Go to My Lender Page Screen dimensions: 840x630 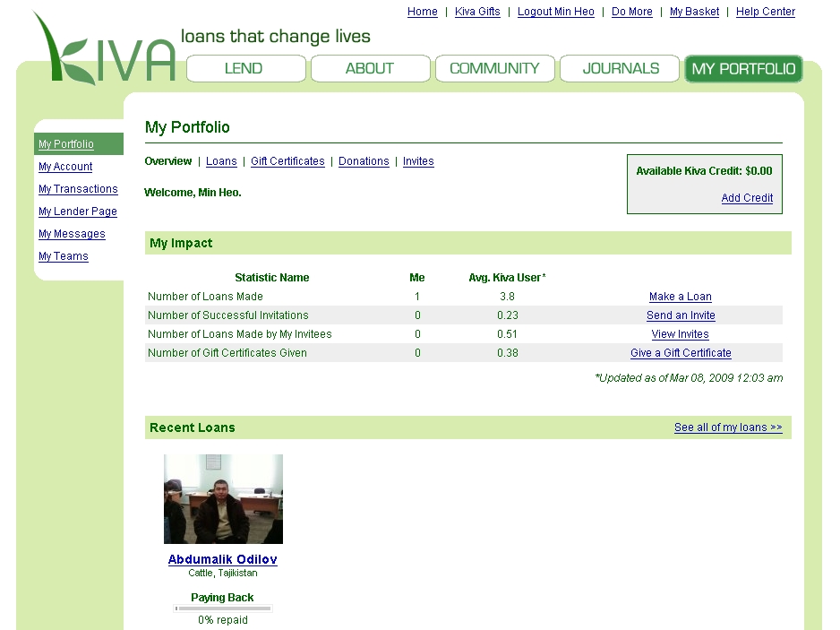click(x=78, y=211)
